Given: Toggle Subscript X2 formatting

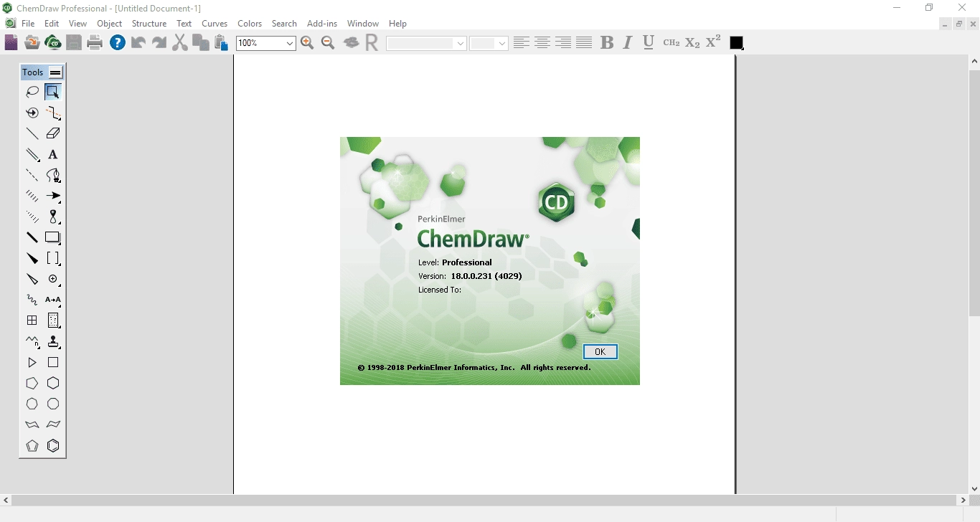Looking at the screenshot, I should click(692, 43).
